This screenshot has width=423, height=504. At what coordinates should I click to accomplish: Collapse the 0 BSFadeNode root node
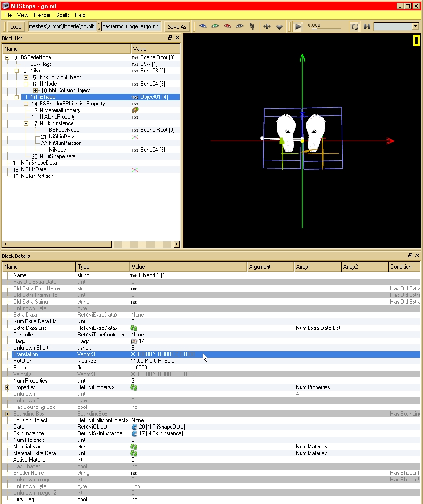click(7, 57)
